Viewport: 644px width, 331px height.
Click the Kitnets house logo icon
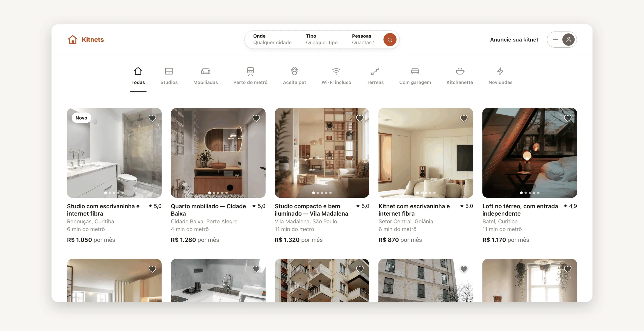(72, 40)
